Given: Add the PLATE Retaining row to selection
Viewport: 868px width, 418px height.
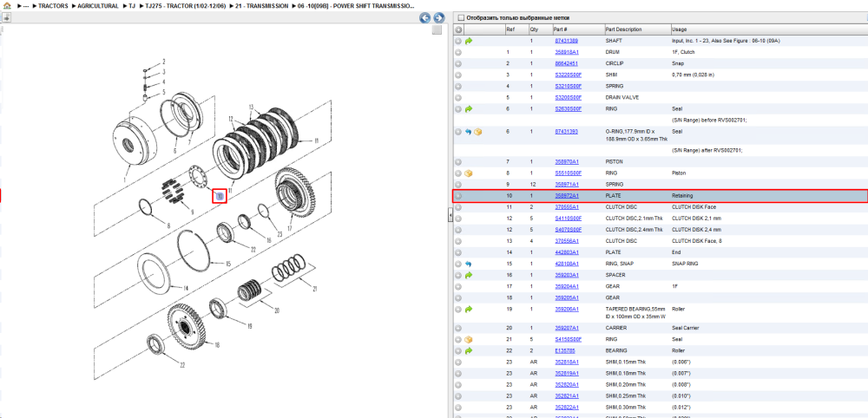Looking at the screenshot, I should point(458,196).
